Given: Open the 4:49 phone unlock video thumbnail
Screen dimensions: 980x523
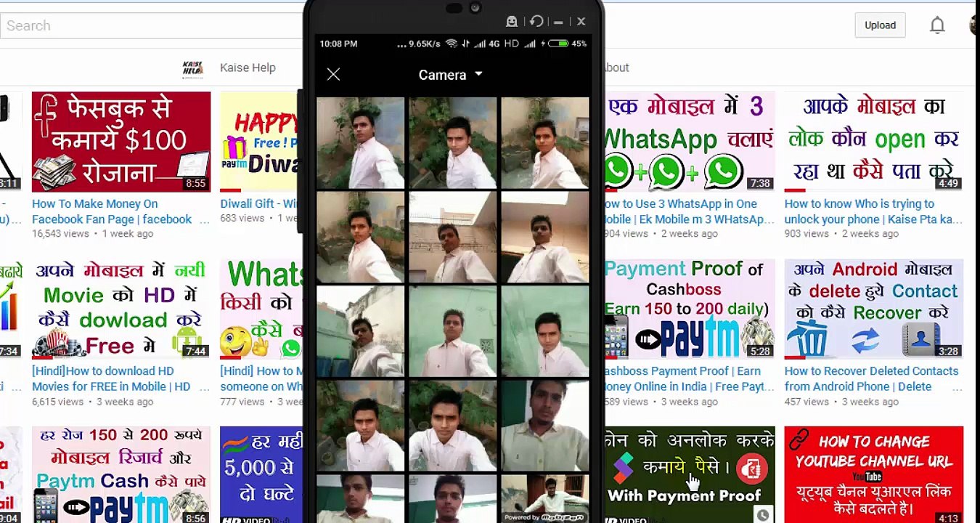Looking at the screenshot, I should [874, 142].
